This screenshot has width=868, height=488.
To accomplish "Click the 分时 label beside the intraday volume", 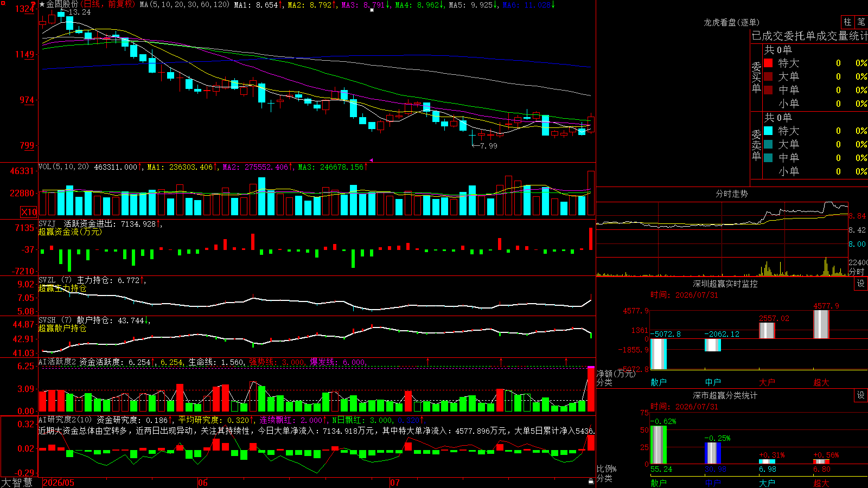I will pyautogui.click(x=857, y=271).
